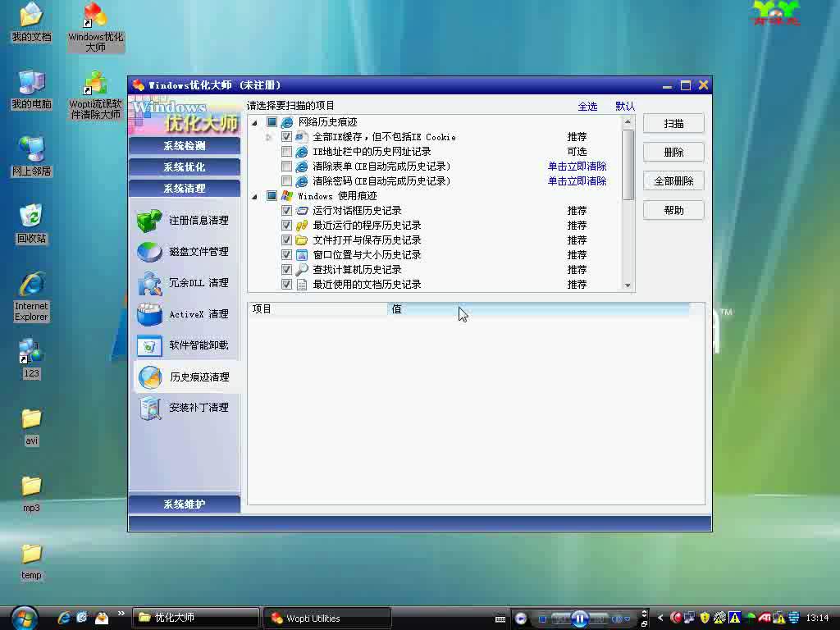Open the 123 desktop shortcut
The height and width of the screenshot is (630, 840).
(31, 359)
